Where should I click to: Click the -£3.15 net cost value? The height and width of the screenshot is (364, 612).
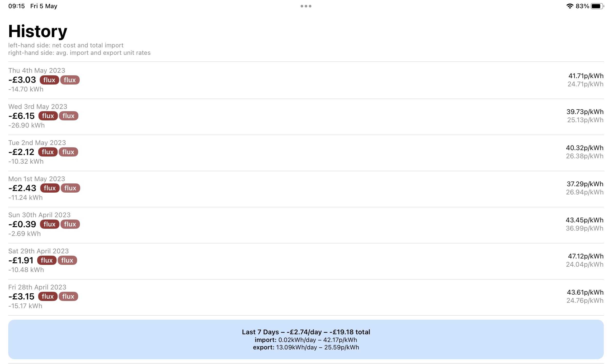pos(21,297)
